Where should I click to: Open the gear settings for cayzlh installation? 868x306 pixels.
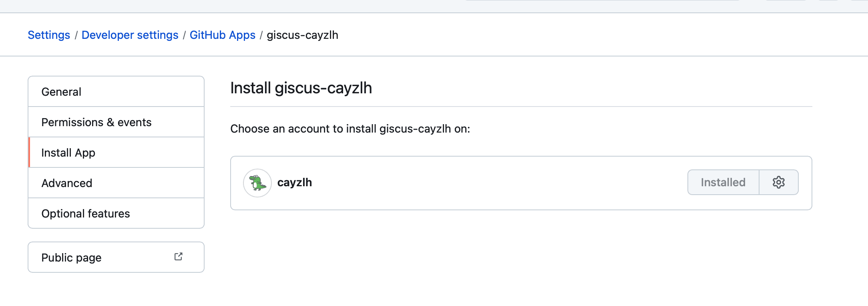click(778, 182)
